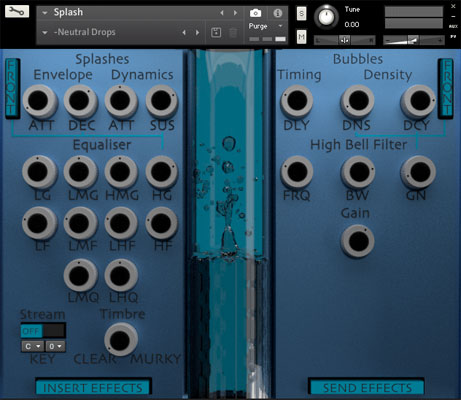Click the delete preset trash icon

tap(233, 33)
